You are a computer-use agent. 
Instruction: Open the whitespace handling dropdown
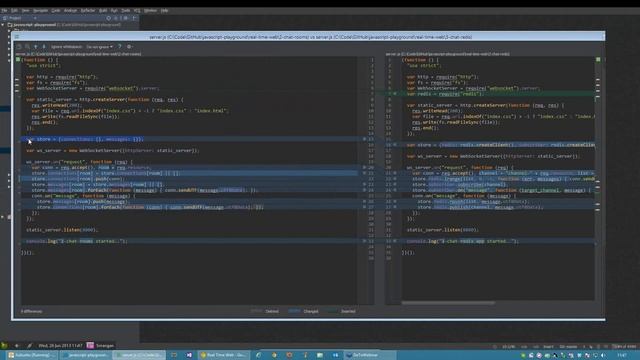[99, 47]
